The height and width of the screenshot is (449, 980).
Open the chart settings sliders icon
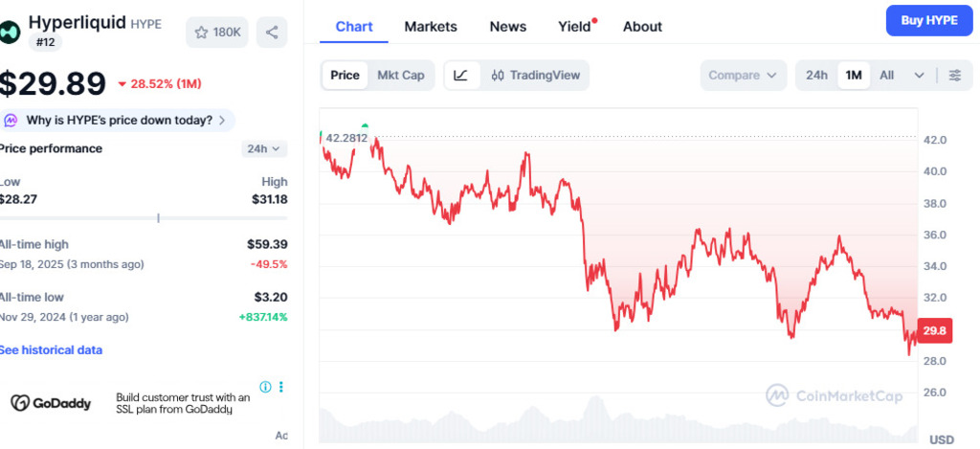[954, 76]
